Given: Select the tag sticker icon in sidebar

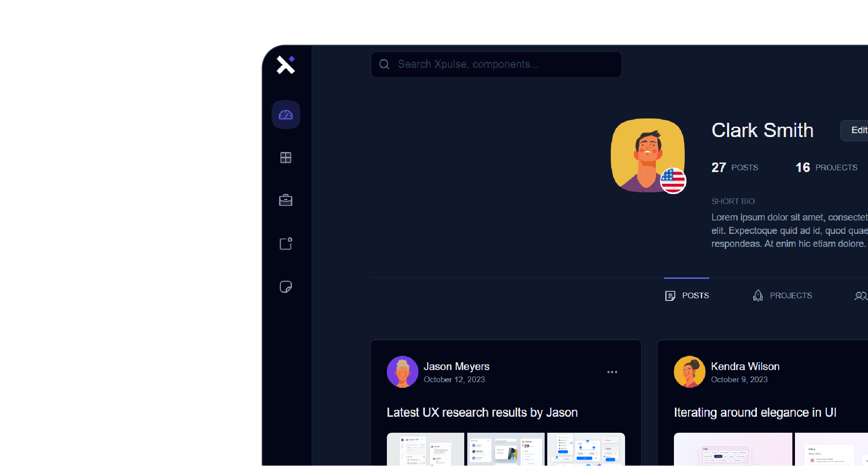Looking at the screenshot, I should (x=285, y=287).
